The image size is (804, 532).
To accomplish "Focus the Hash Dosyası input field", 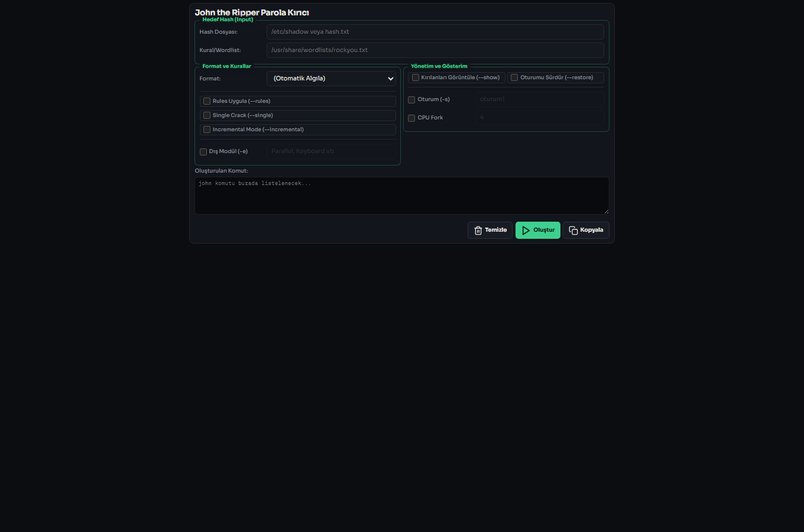I will click(x=435, y=32).
